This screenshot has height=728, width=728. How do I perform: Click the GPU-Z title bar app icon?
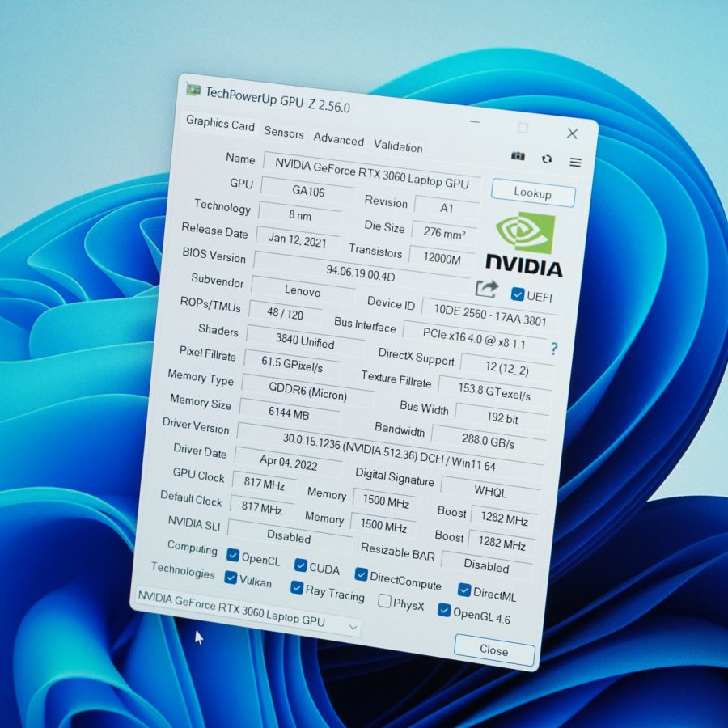pyautogui.click(x=193, y=89)
